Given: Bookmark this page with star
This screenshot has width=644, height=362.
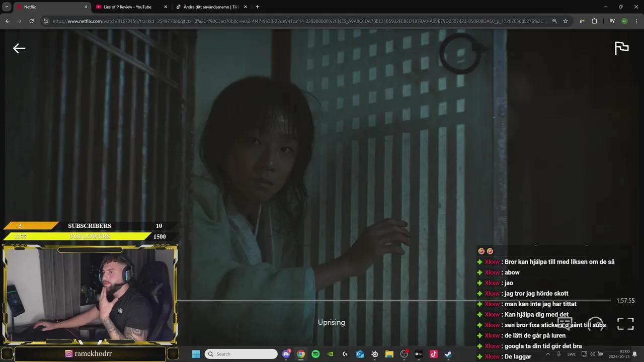Looking at the screenshot, I should point(566,21).
